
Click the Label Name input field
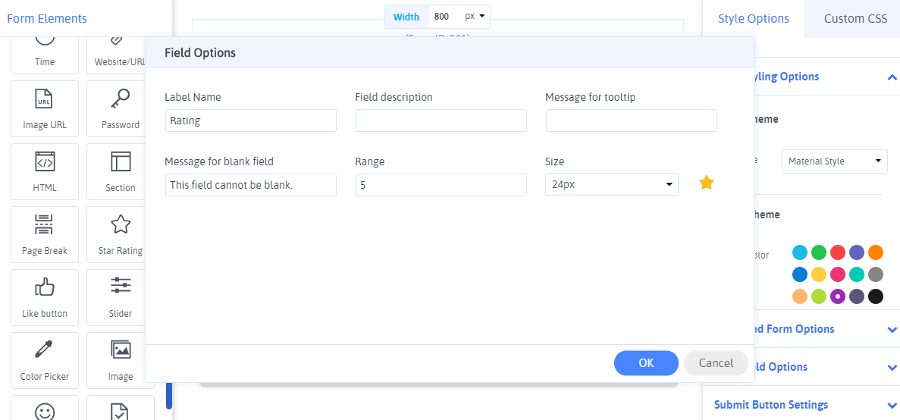(x=251, y=121)
